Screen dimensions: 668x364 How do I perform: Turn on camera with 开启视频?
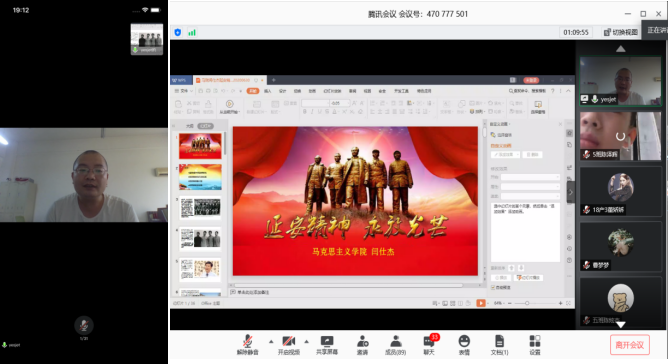(288, 345)
